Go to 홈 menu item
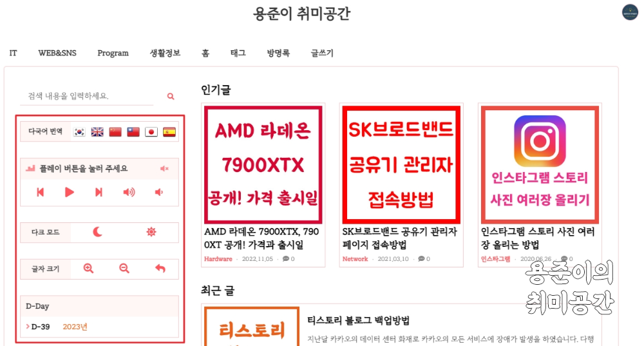The image size is (644, 346). (x=205, y=53)
